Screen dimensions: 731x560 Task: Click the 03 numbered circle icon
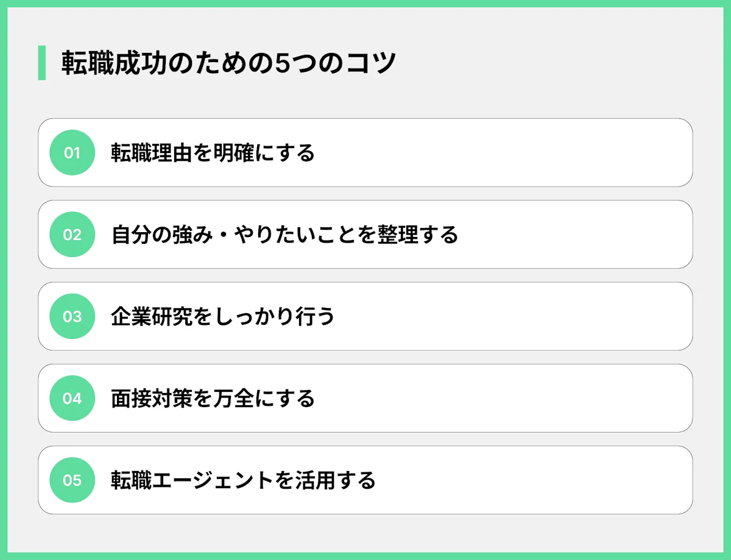(x=72, y=316)
